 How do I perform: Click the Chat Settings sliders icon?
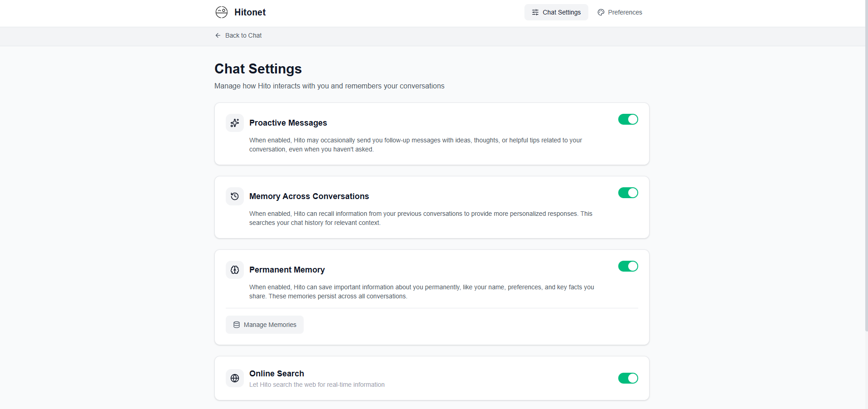pos(535,12)
